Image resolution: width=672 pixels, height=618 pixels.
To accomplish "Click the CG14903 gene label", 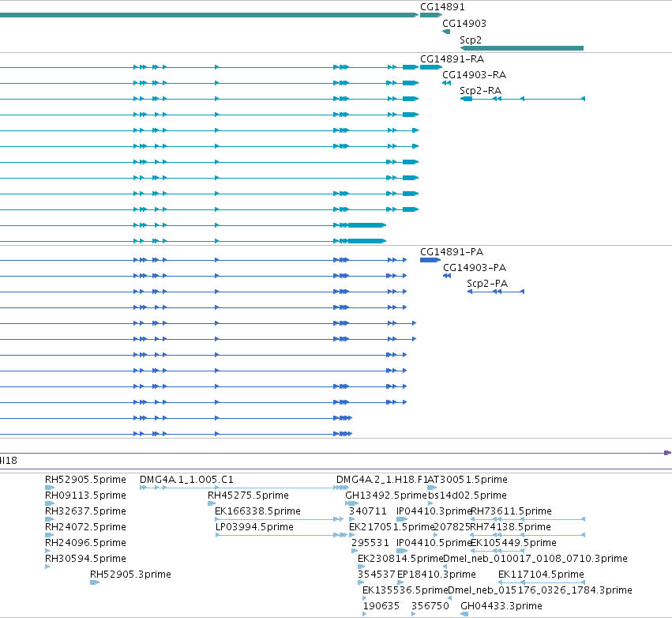I will pos(464,24).
